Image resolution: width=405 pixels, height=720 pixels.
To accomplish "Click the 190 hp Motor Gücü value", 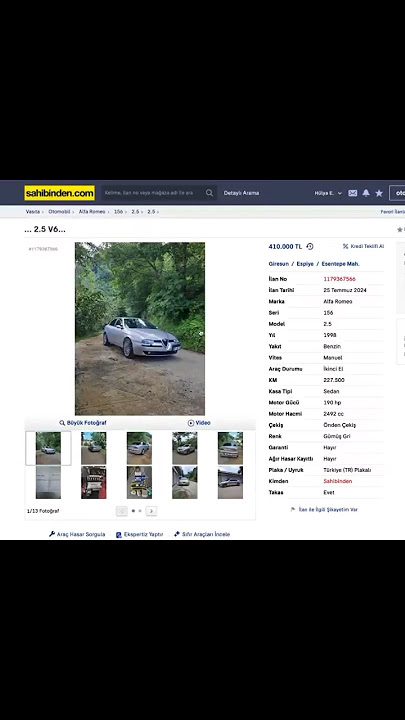I will [332, 403].
